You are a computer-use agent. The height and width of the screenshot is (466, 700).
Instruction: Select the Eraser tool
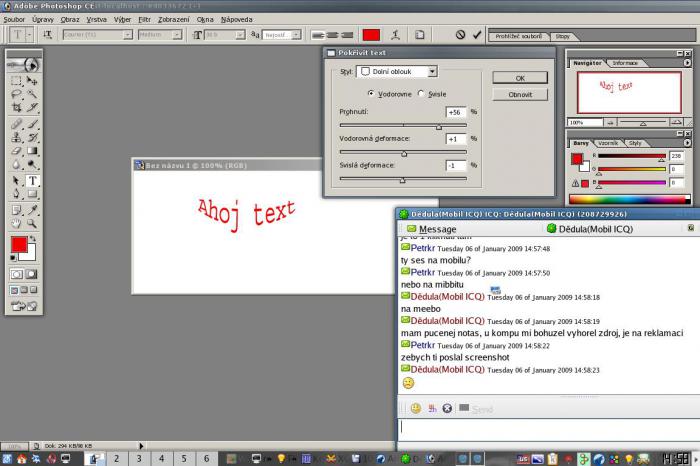[x=17, y=151]
